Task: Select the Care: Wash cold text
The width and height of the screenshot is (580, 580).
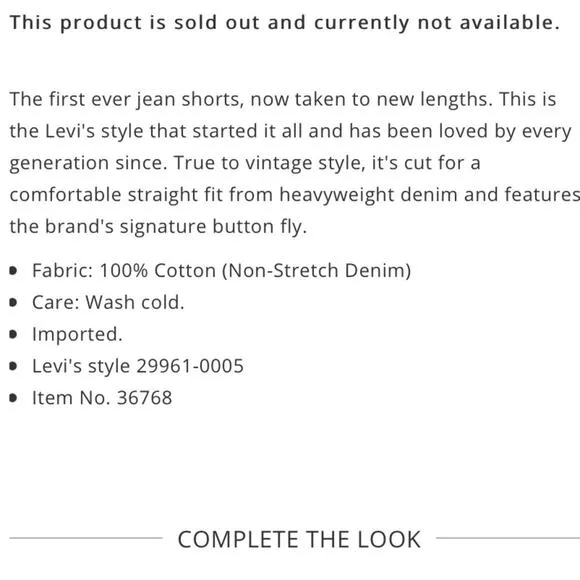Action: point(108,302)
